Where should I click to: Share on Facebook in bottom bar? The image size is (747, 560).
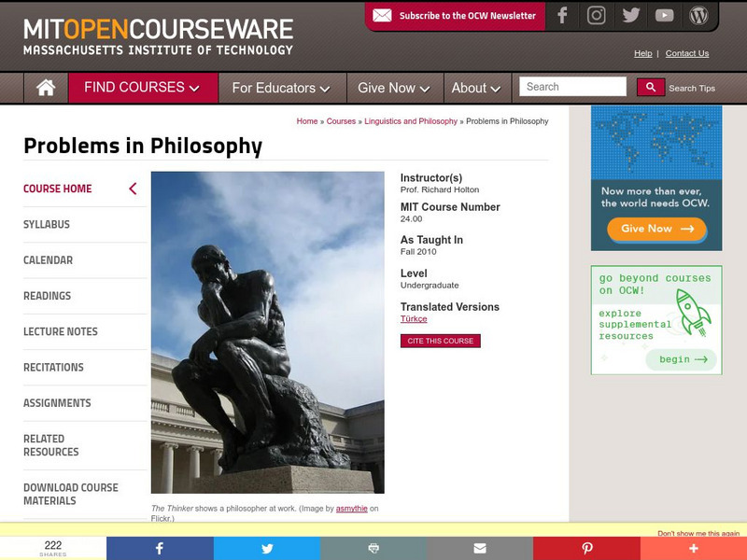[160, 548]
